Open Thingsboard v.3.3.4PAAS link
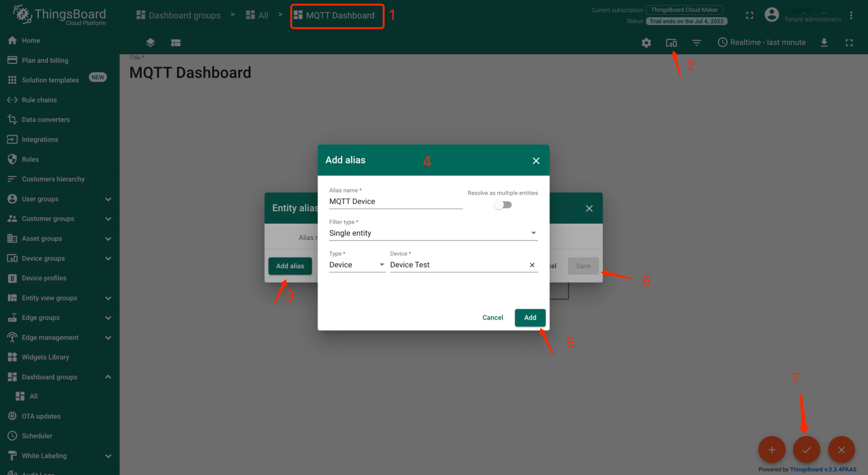The image size is (868, 475). coord(823,469)
